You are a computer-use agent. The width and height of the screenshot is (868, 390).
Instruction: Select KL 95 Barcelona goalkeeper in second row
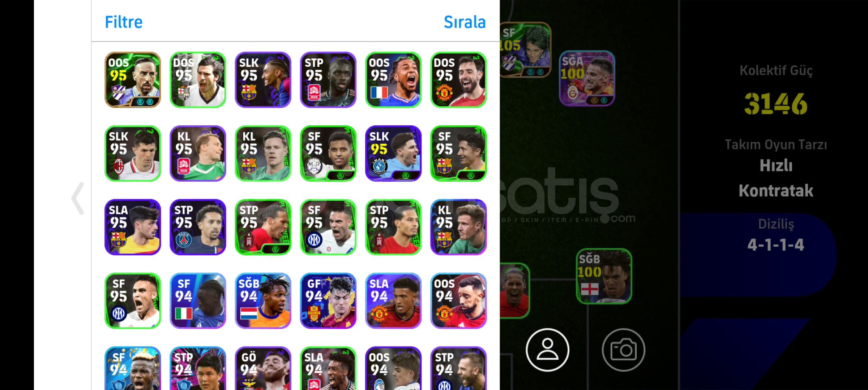coord(263,153)
